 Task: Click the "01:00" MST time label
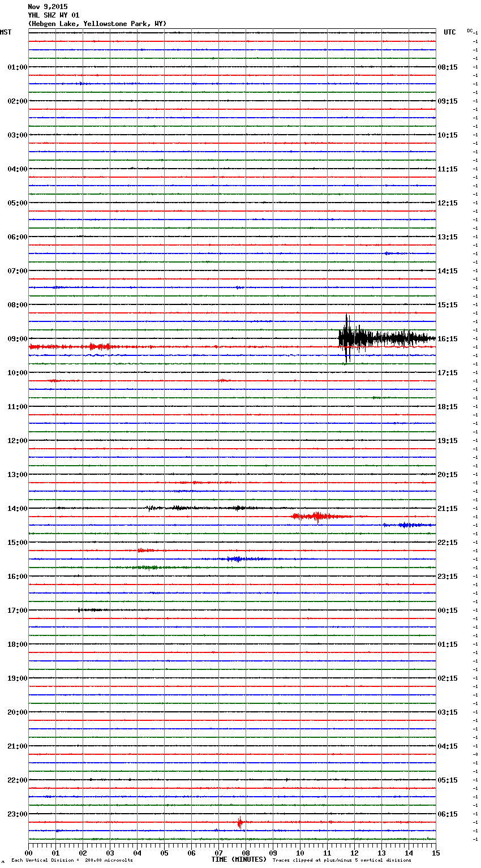tap(18, 67)
